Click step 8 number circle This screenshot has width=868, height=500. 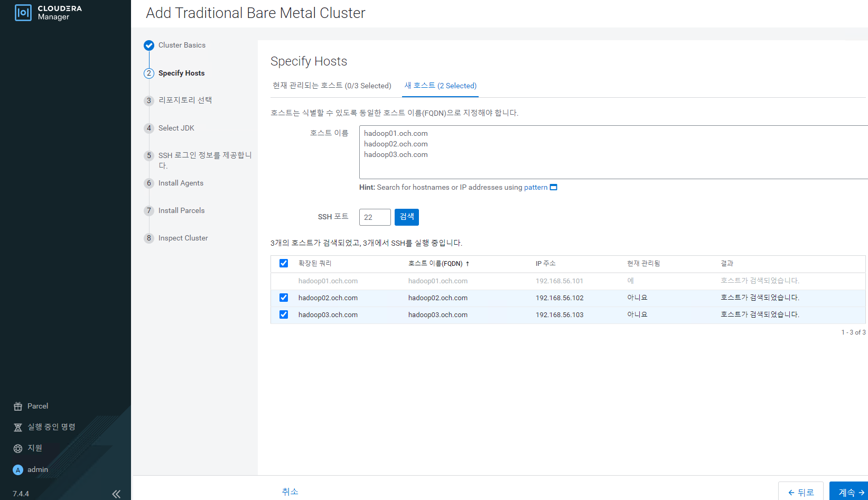pyautogui.click(x=149, y=238)
